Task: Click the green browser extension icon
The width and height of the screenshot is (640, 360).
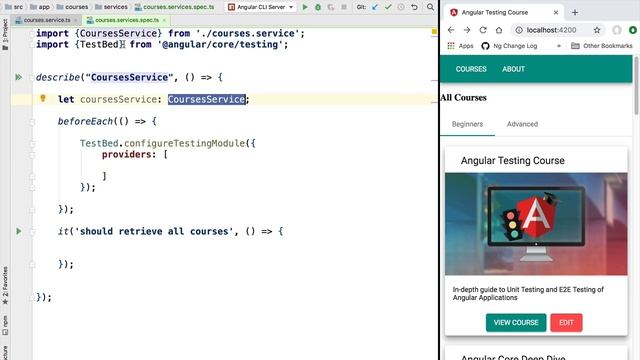Action: [633, 30]
